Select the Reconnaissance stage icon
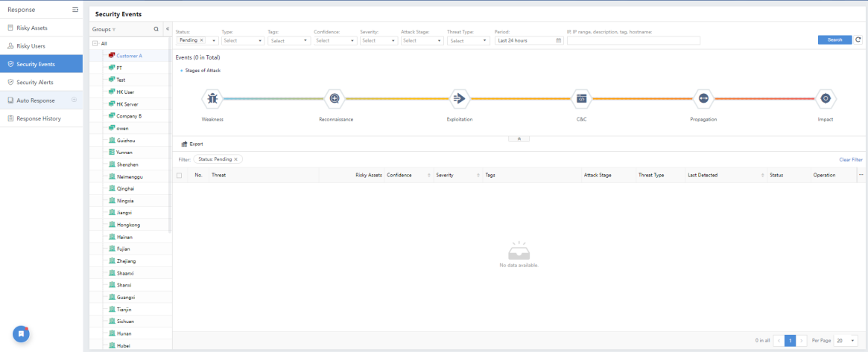Screen dimensions: 868x352 (x=335, y=98)
